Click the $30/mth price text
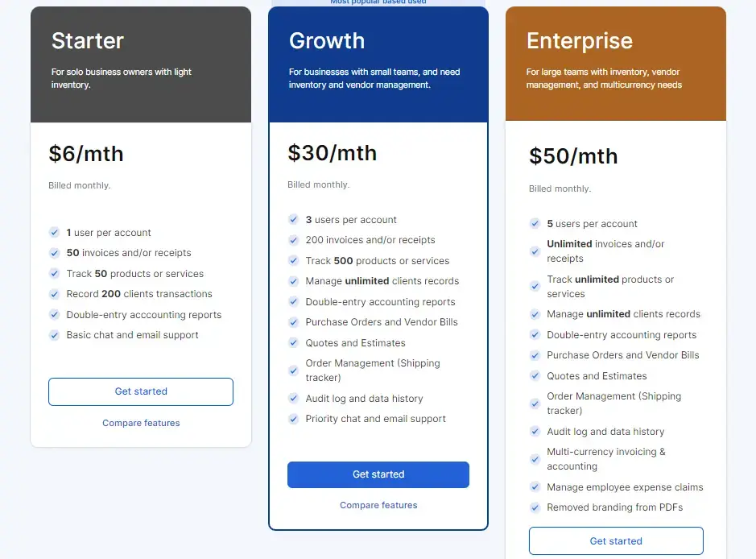 point(333,153)
